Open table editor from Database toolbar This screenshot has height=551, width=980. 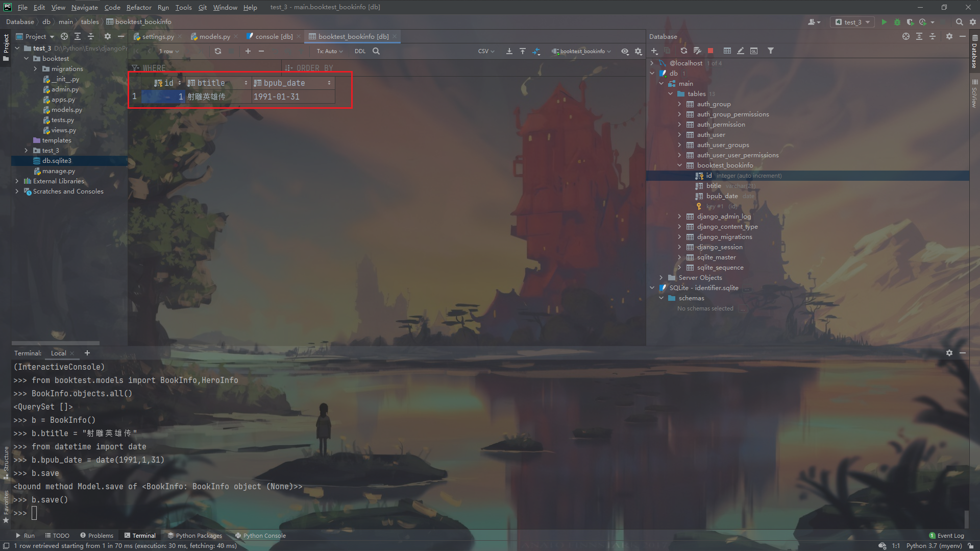727,51
